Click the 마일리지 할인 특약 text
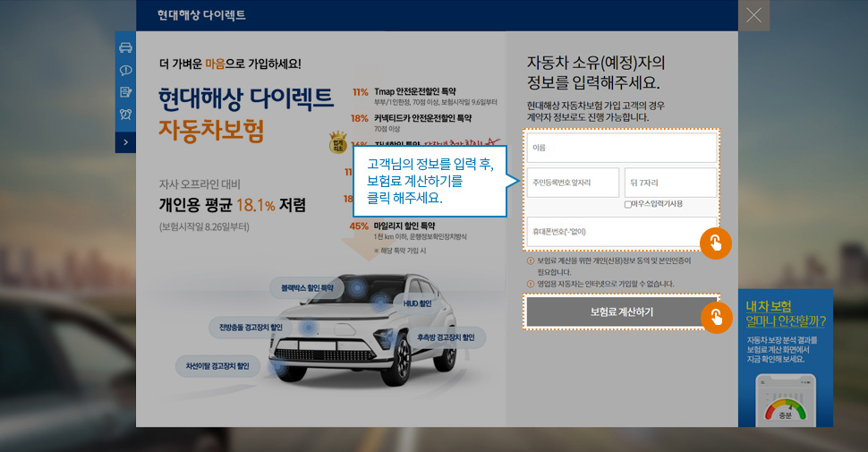 pos(404,226)
